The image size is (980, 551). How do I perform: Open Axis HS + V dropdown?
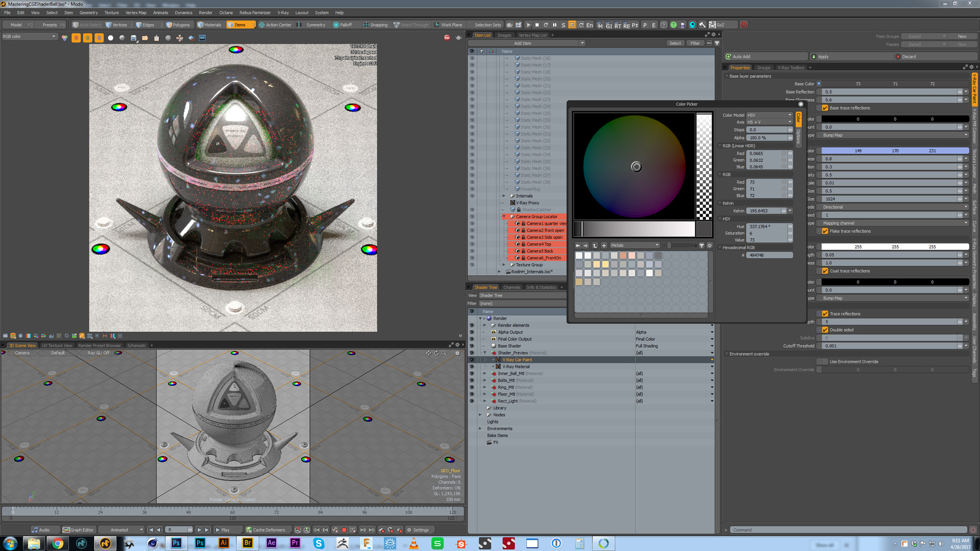(769, 122)
